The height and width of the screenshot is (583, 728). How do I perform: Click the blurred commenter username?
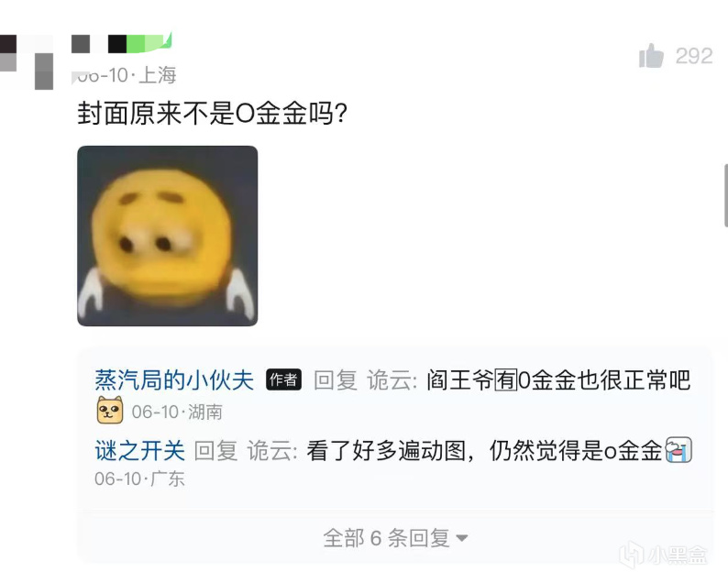tap(122, 43)
